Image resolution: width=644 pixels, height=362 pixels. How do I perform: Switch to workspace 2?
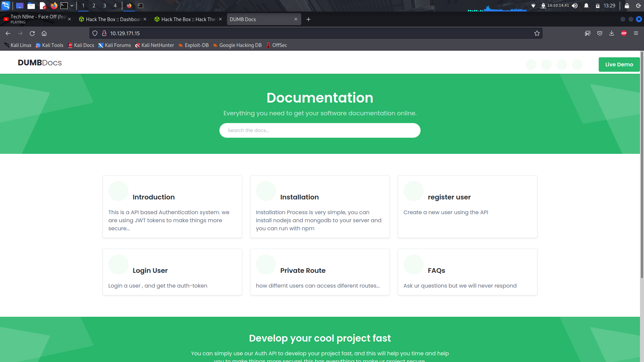pyautogui.click(x=94, y=6)
